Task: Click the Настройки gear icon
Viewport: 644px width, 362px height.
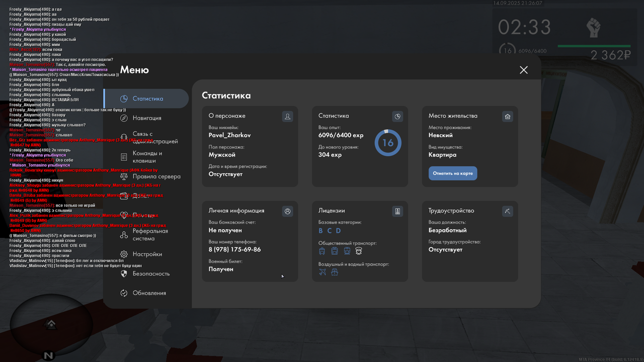Action: pyautogui.click(x=124, y=254)
